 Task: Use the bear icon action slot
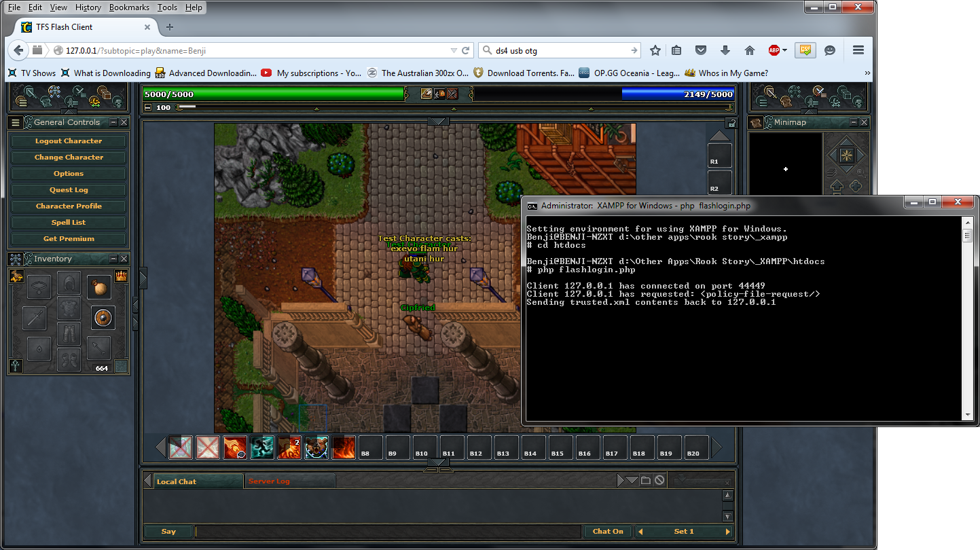316,447
